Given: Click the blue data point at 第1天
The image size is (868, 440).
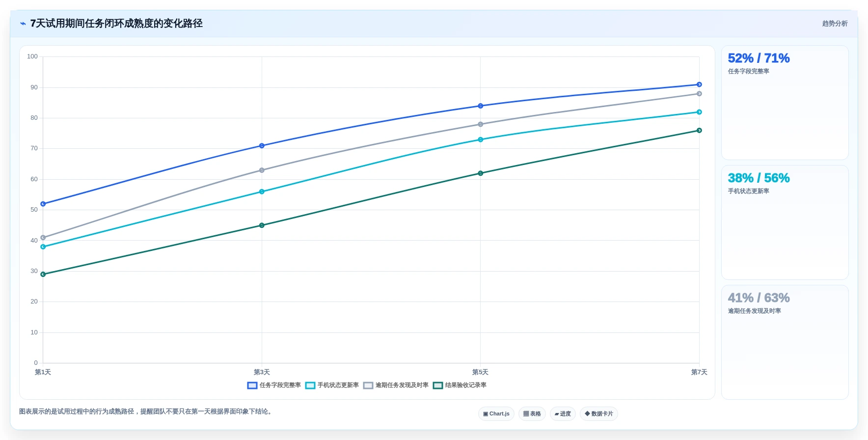Looking at the screenshot, I should click(x=43, y=204).
